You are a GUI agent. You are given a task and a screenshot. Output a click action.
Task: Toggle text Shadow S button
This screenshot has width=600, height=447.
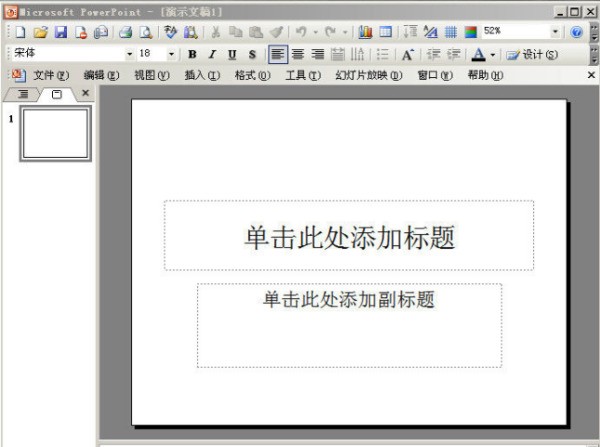tap(252, 54)
